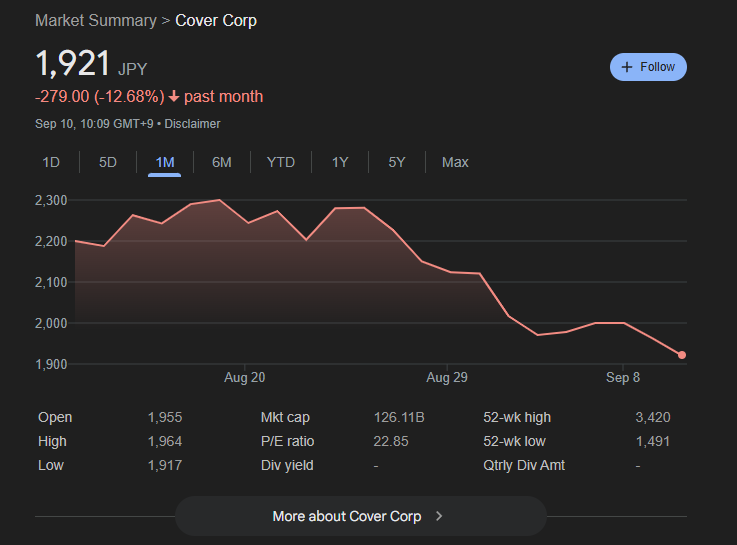This screenshot has height=545, width=737.
Task: Open More about Cover Corp
Action: pyautogui.click(x=361, y=516)
